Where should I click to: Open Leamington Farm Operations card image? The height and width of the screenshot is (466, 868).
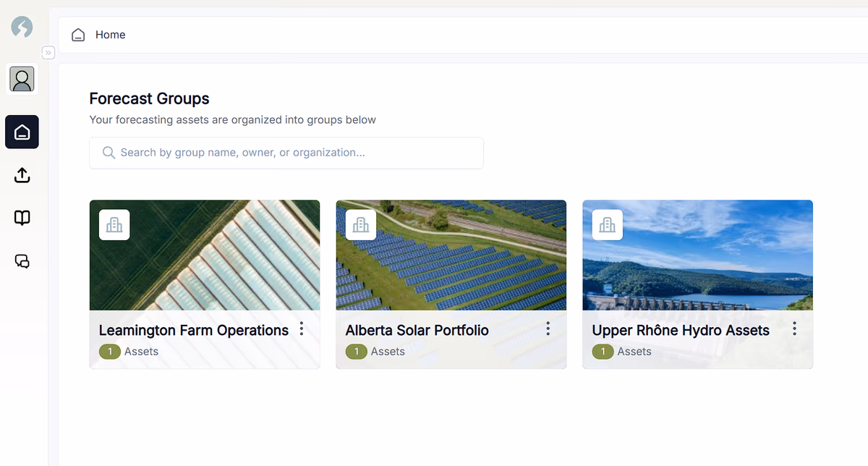point(205,255)
